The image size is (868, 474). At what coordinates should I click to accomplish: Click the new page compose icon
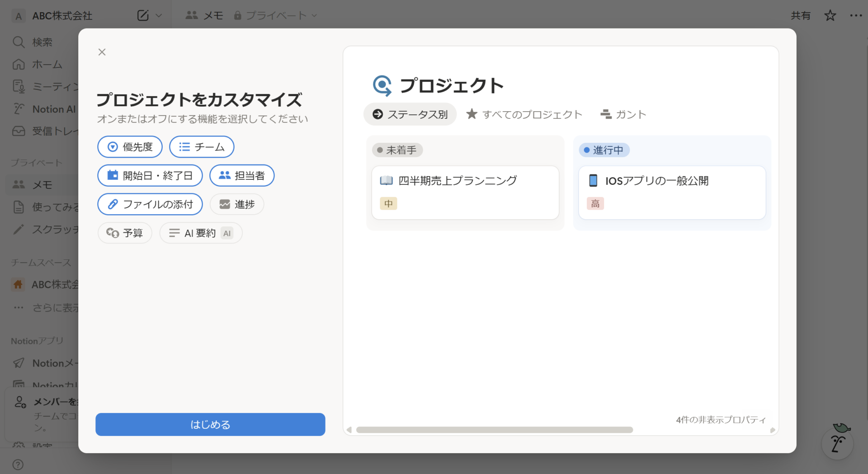point(142,15)
